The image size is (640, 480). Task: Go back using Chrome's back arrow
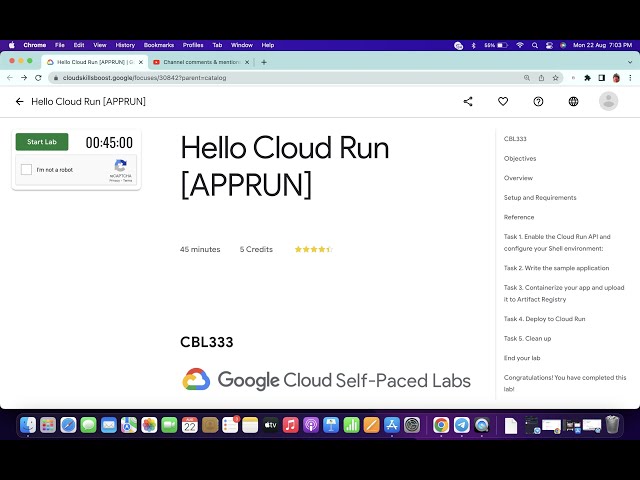pos(10,78)
